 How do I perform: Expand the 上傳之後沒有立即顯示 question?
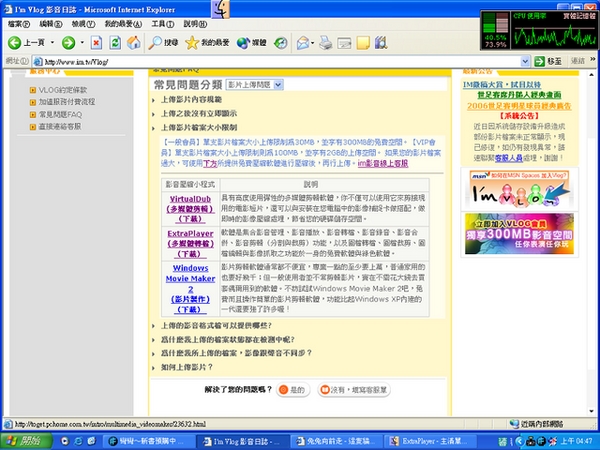coord(199,113)
